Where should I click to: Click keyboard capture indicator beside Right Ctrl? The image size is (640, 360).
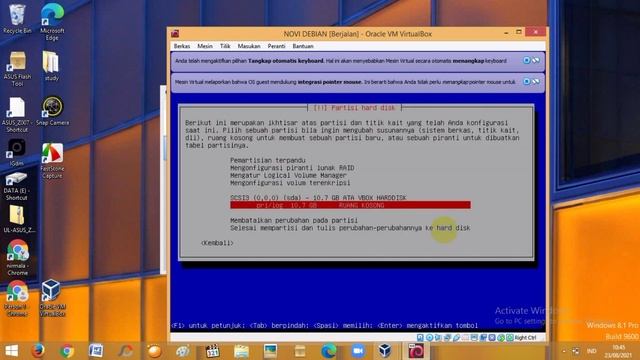coord(510,338)
